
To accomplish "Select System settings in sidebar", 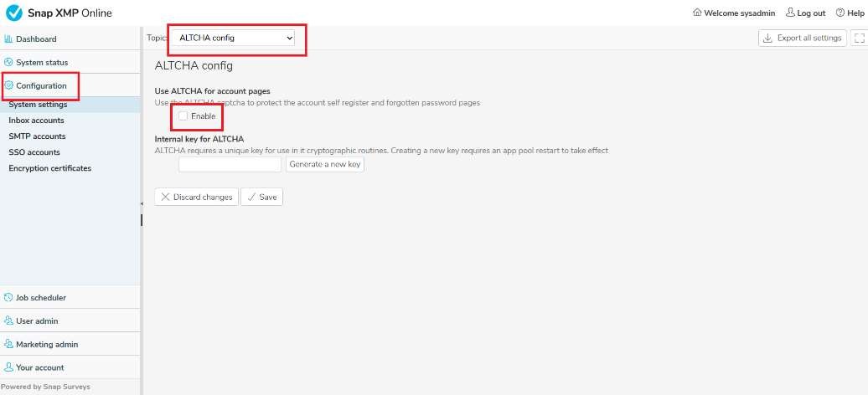I will tap(38, 105).
